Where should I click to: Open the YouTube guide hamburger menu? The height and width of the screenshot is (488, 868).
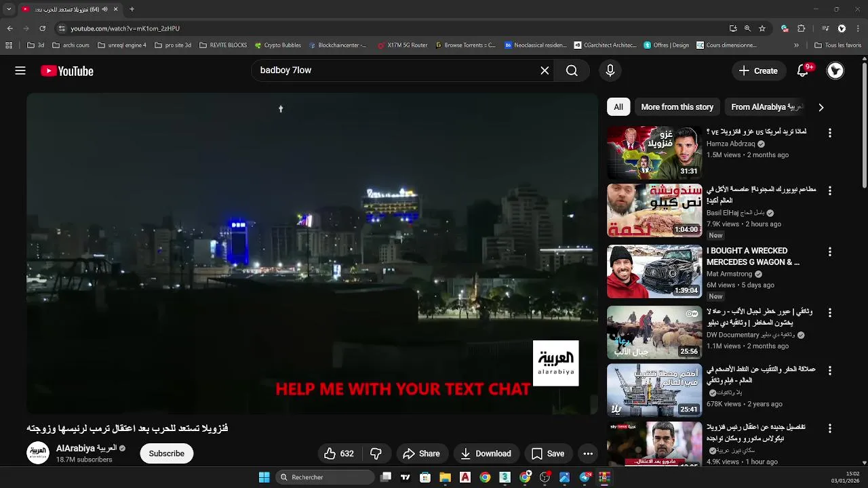(x=20, y=70)
